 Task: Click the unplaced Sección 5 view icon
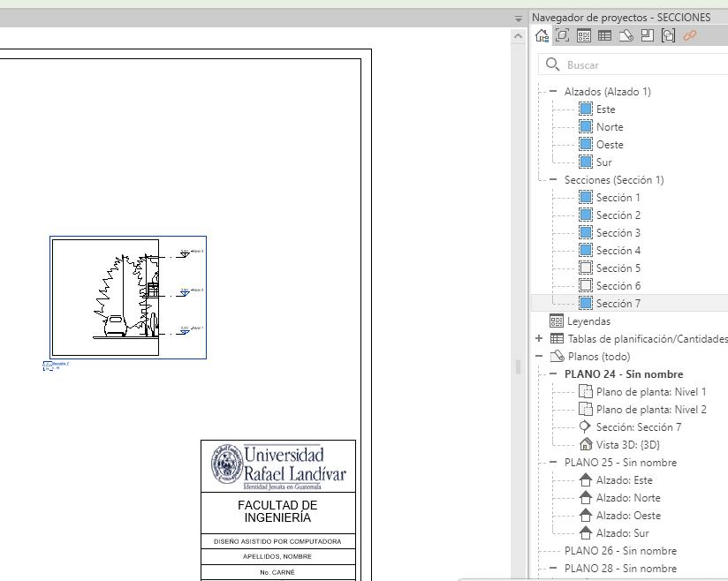586,268
